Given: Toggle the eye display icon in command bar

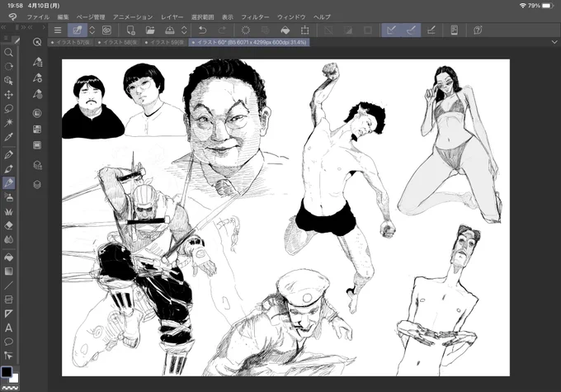Looking at the screenshot, I should tap(106, 30).
